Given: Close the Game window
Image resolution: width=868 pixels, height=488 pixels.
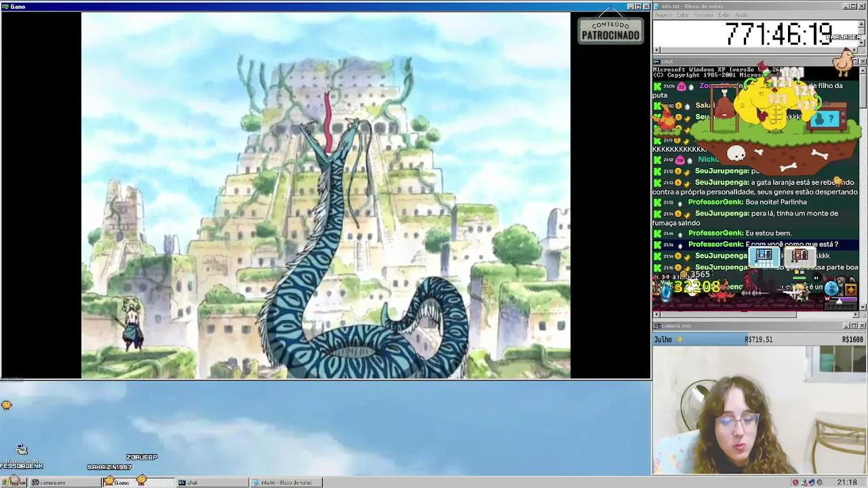Looking at the screenshot, I should click(x=646, y=7).
